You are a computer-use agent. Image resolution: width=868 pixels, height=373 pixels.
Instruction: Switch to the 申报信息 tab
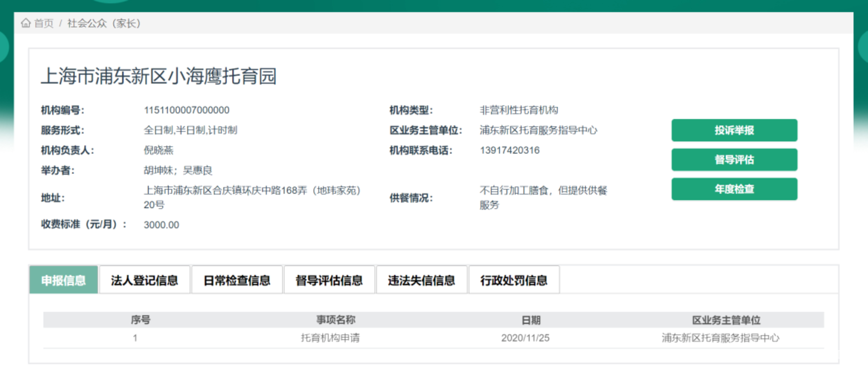(64, 280)
